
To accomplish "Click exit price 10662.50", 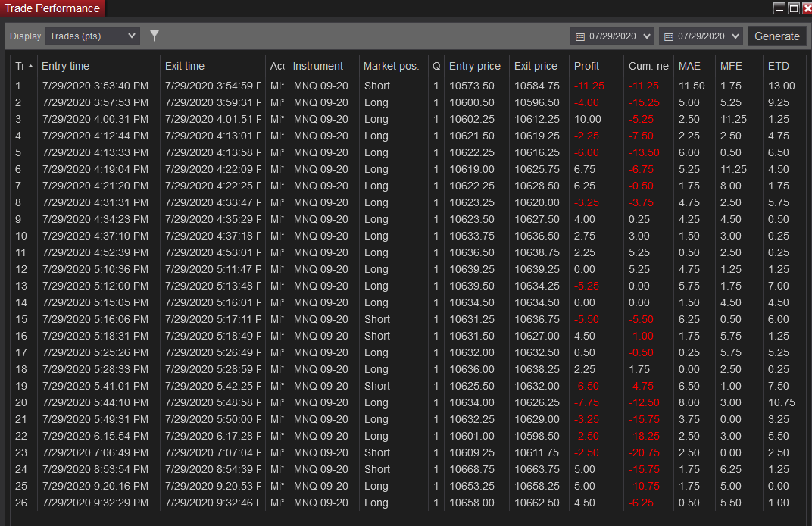I will (x=536, y=503).
